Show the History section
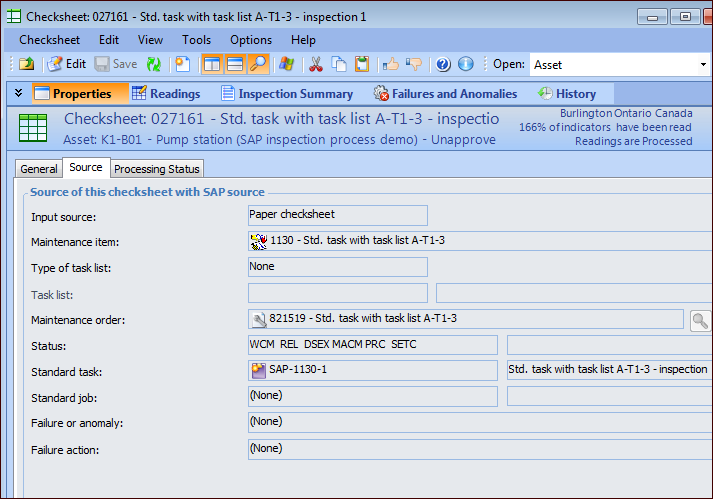The image size is (713, 499). (x=566, y=94)
